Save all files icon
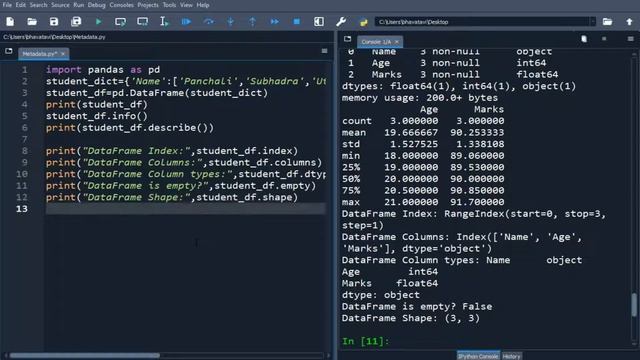 (x=76, y=22)
